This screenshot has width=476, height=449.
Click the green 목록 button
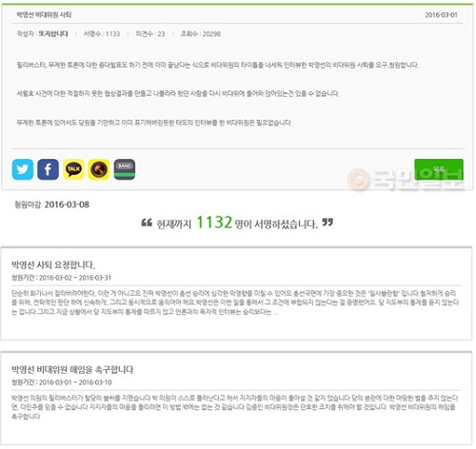(439, 169)
